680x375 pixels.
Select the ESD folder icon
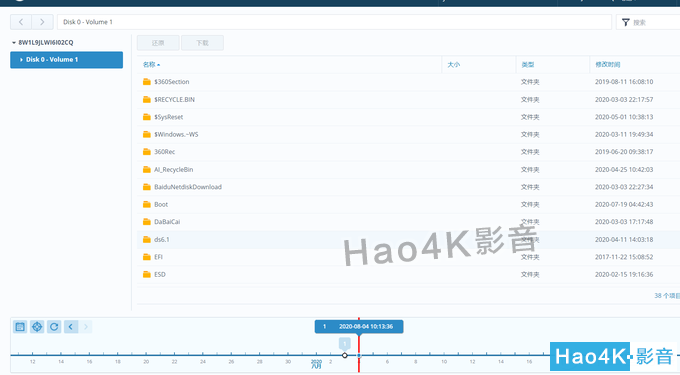147,274
